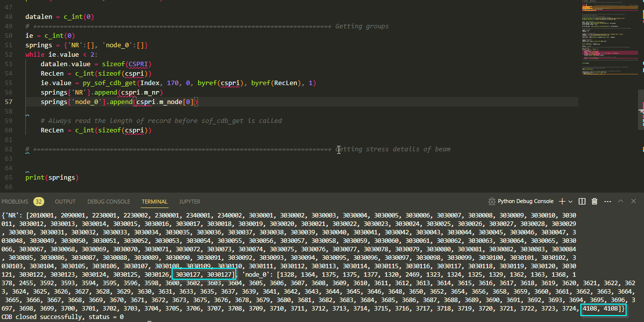
Task: Select the Python Debug Console terminal label
Action: 526,201
